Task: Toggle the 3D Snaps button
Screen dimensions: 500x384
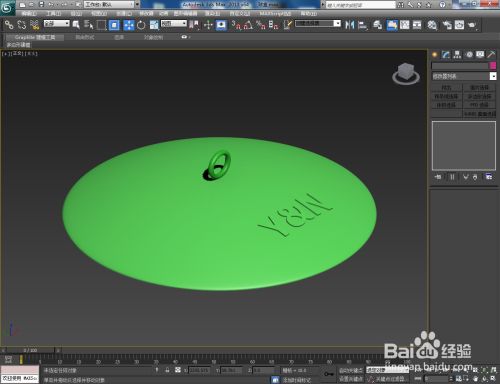Action: [236, 25]
